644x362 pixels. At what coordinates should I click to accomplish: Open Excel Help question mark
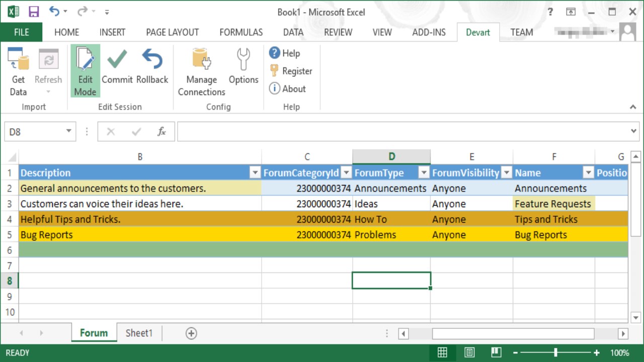pos(550,12)
